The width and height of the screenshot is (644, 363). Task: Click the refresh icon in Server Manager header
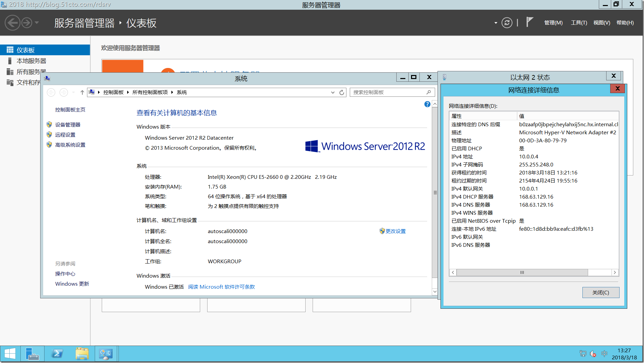coord(507,23)
